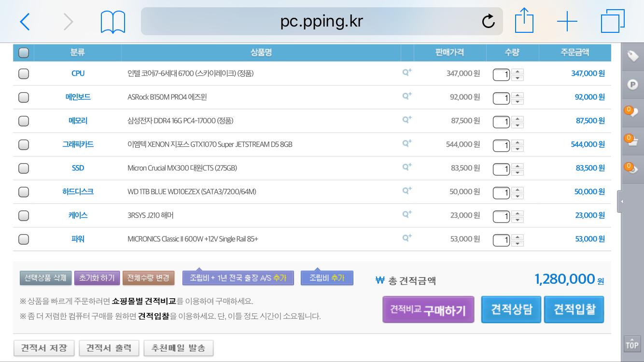644x362 pixels.
Task: Open detail magnifier for the 케이스 row
Action: (407, 214)
